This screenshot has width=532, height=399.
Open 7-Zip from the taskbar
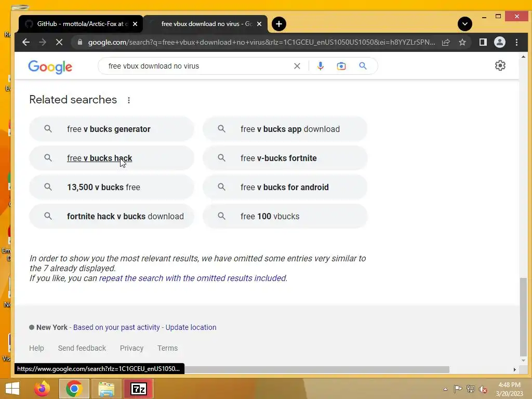[x=138, y=389]
